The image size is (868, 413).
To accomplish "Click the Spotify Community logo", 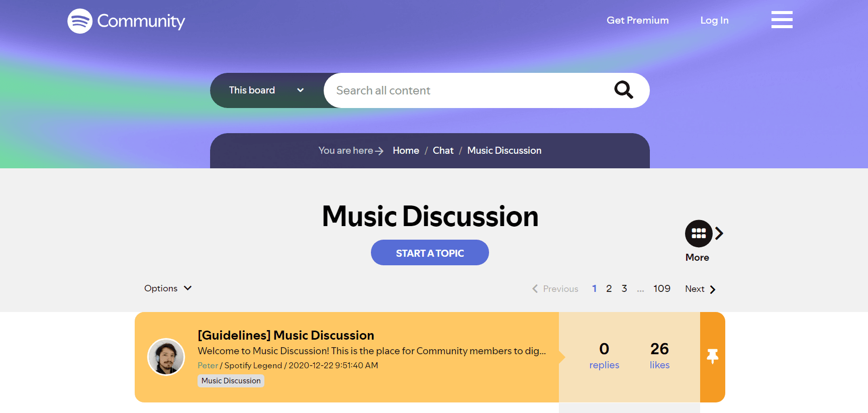I will tap(126, 21).
